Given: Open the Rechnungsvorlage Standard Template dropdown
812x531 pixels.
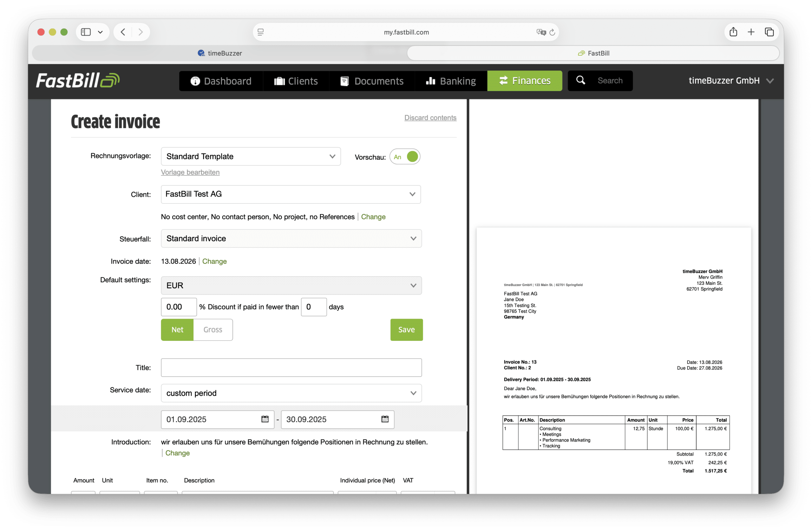Looking at the screenshot, I should point(251,156).
